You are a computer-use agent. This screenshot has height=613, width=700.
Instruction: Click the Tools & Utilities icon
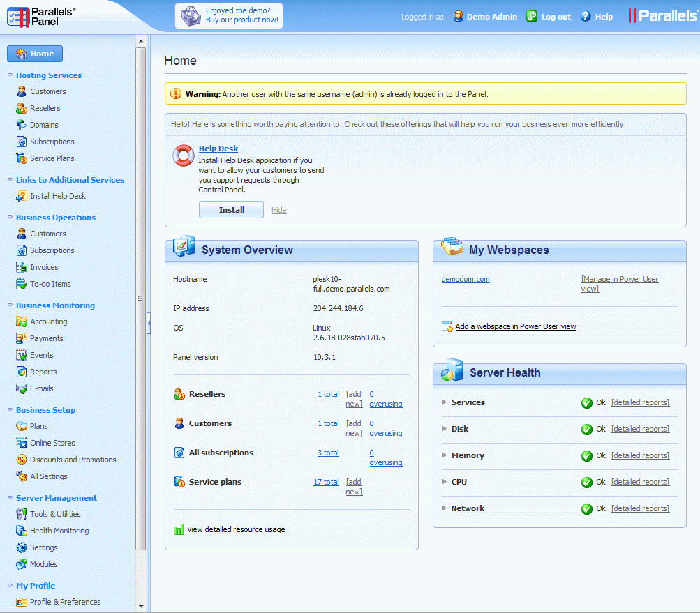(22, 514)
